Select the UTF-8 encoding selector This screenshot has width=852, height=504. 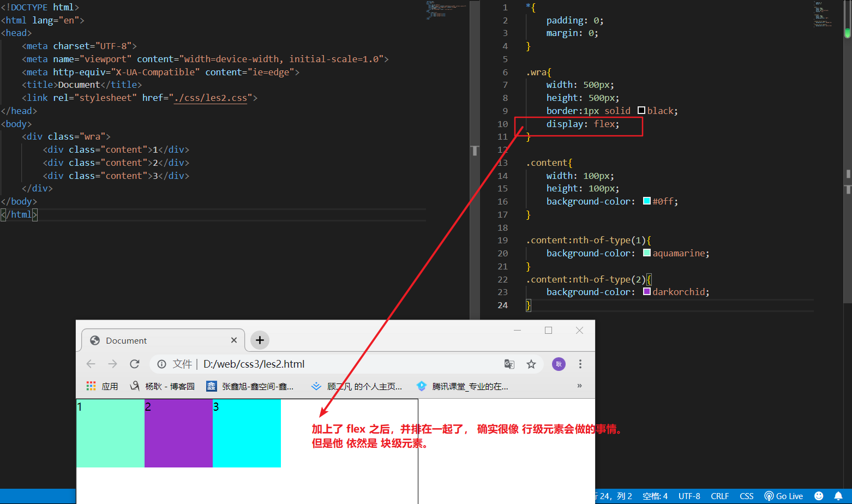pos(689,496)
